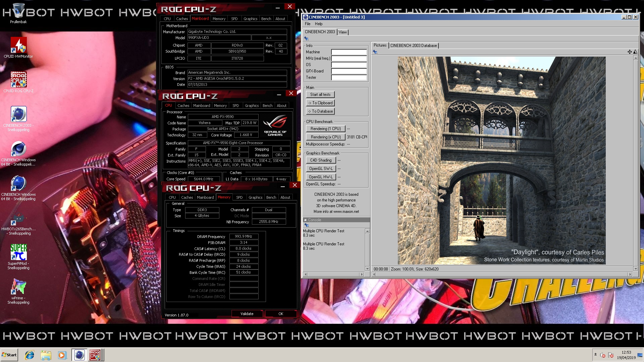This screenshot has height=362, width=644.
Task: Click console scrollbar up arrow
Action: pyautogui.click(x=367, y=231)
